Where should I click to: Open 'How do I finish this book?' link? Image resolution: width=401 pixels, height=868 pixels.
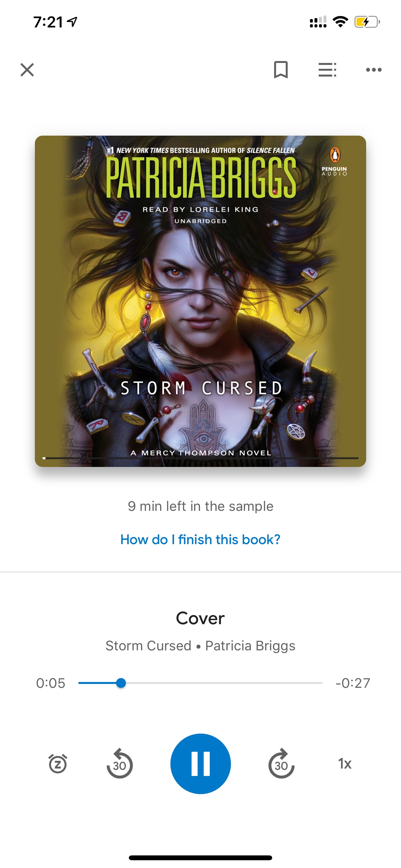[x=200, y=540]
